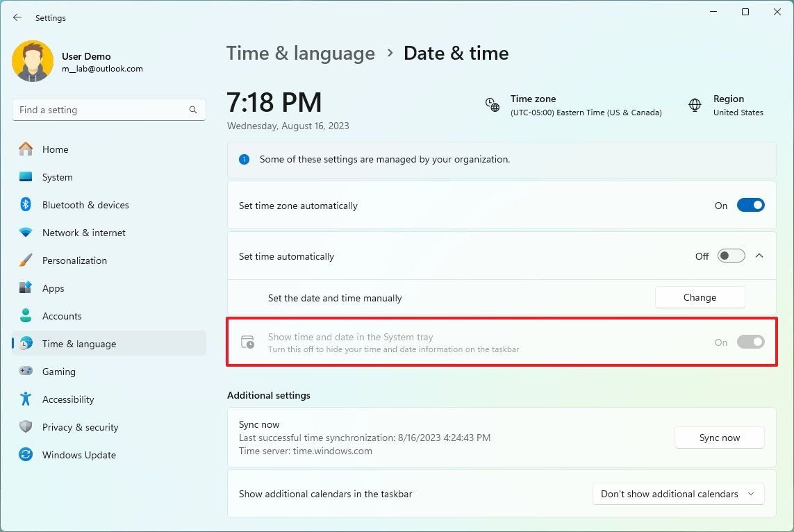Open Personalization settings
The width and height of the screenshot is (794, 532).
109,260
